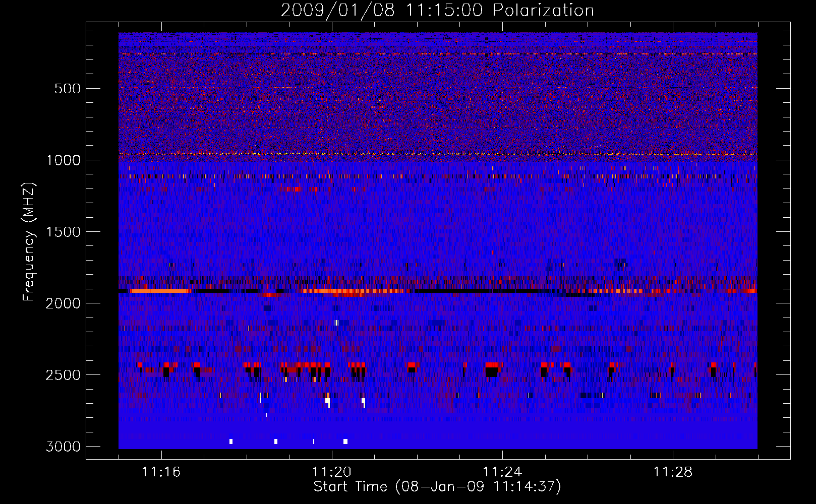Click the '2500' frequency tick label
This screenshot has height=504, width=816.
[64, 375]
